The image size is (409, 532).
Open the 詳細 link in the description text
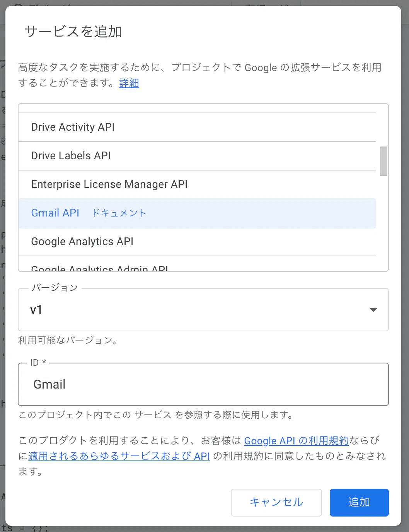coord(129,84)
